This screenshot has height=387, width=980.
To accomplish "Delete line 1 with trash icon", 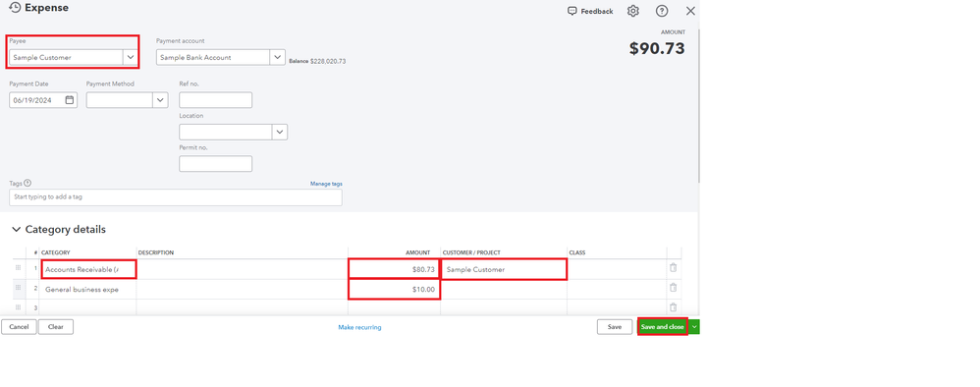I will pyautogui.click(x=673, y=267).
